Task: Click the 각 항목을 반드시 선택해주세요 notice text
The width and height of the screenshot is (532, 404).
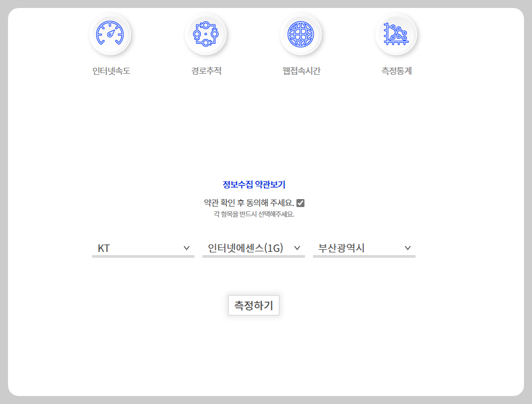Action: click(254, 214)
